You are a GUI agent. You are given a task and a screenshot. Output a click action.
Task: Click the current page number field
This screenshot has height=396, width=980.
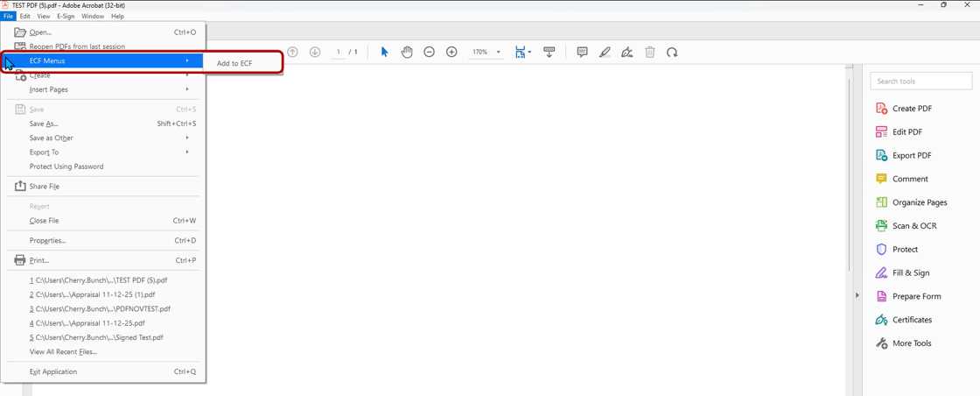click(339, 53)
